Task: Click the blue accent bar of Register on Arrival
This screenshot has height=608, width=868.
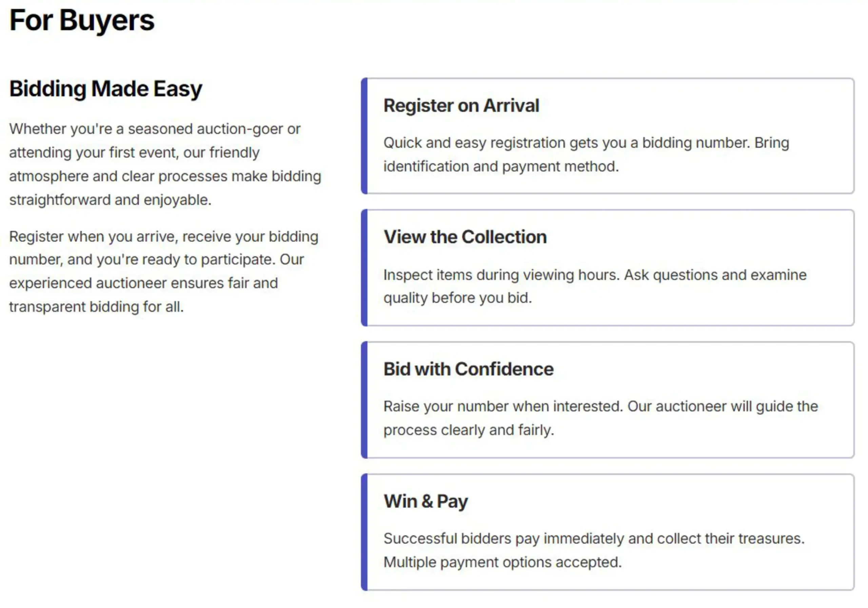Action: tap(364, 136)
